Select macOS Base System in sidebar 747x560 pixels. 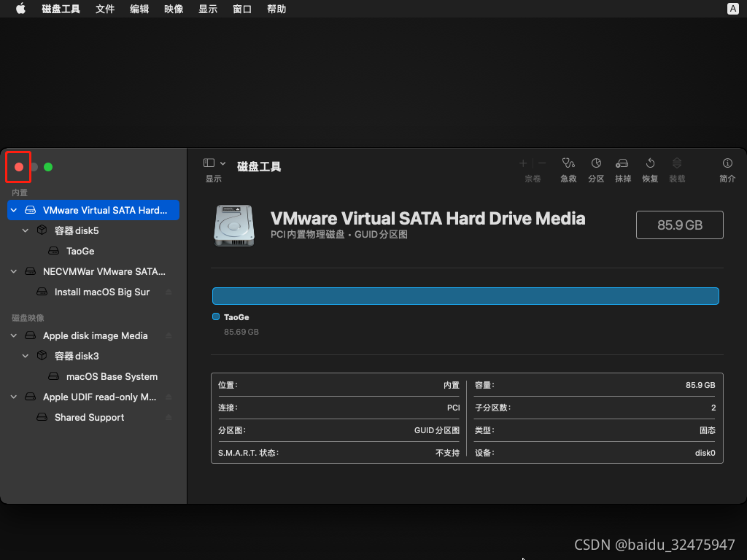(x=112, y=376)
